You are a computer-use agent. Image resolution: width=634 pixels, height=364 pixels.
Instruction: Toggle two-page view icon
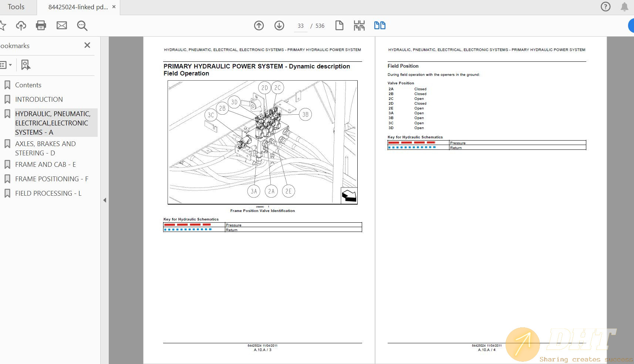pos(380,25)
